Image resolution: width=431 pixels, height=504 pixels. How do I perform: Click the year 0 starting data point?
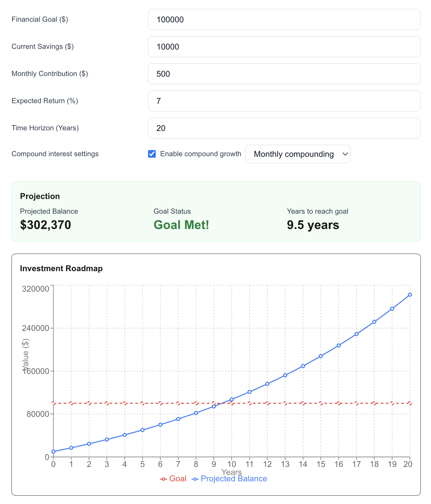pos(53,452)
